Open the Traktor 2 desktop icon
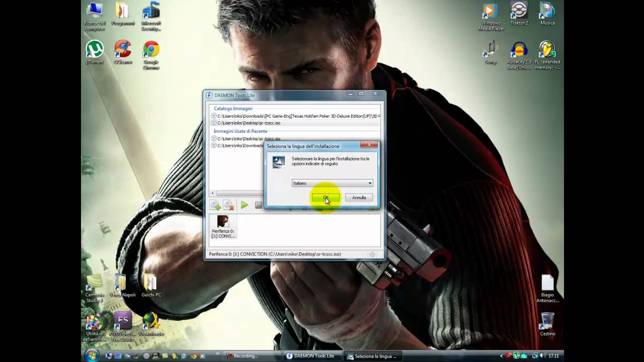The width and height of the screenshot is (644, 362). coord(519,14)
